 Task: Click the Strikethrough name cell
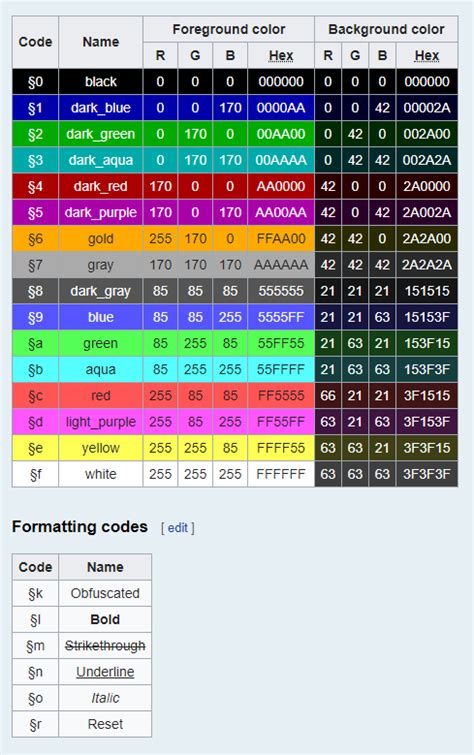point(105,645)
